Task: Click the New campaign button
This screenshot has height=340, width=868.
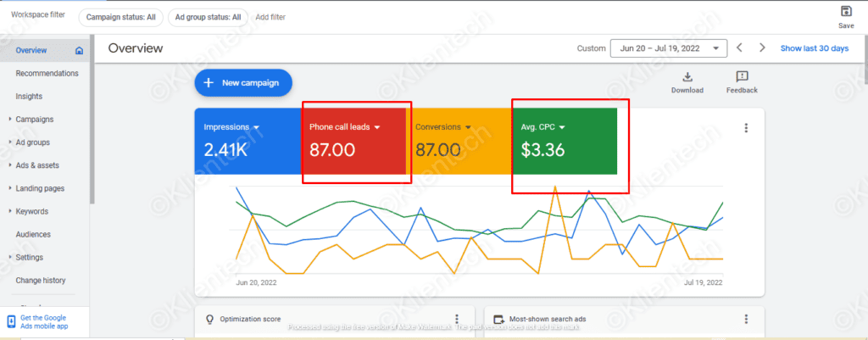Action: pos(243,83)
